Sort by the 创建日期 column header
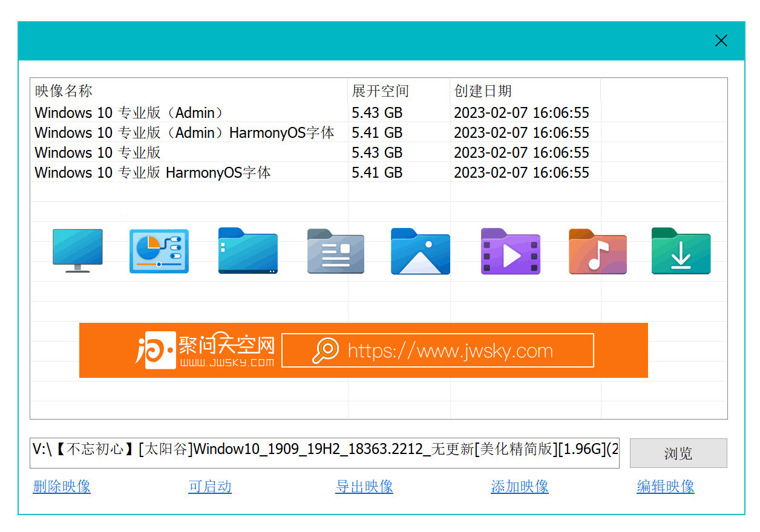 pyautogui.click(x=526, y=91)
